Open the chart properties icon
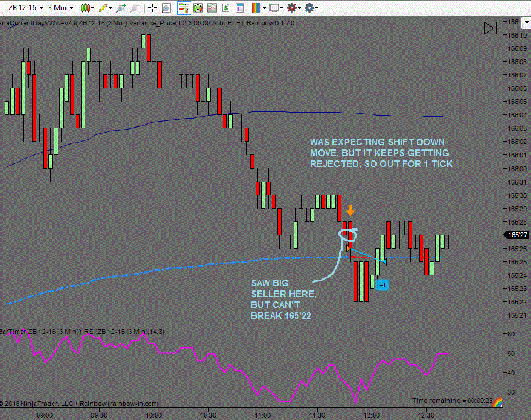531x420 pixels. [x=240, y=8]
